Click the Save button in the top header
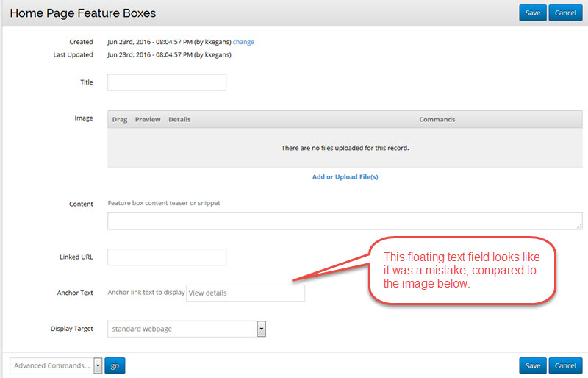Screen dimensions: 588x378 (532, 13)
